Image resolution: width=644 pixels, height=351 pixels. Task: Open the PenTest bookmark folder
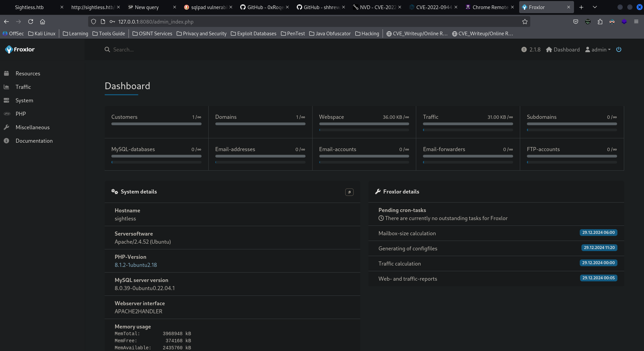coord(293,34)
